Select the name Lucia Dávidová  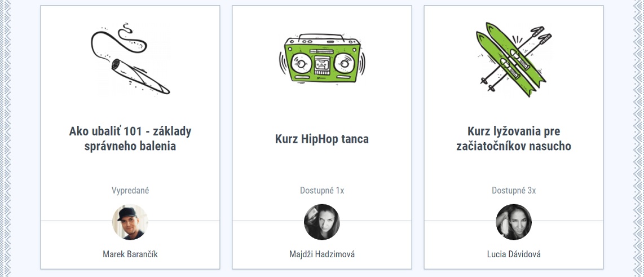click(514, 254)
